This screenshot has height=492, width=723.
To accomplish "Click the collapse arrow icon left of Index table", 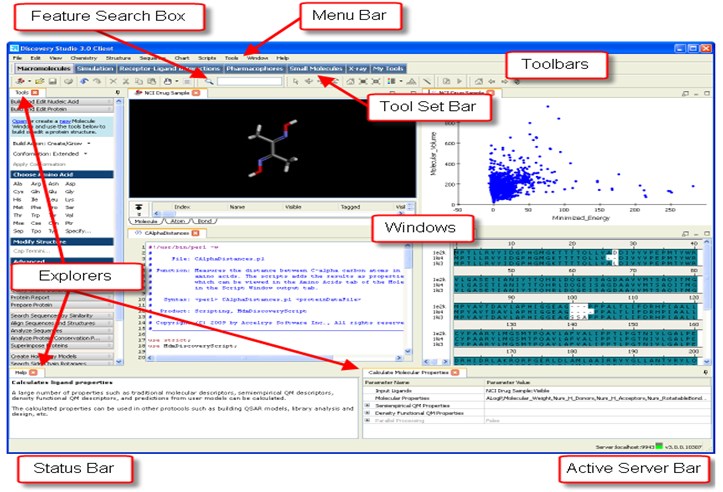I will coord(138,207).
